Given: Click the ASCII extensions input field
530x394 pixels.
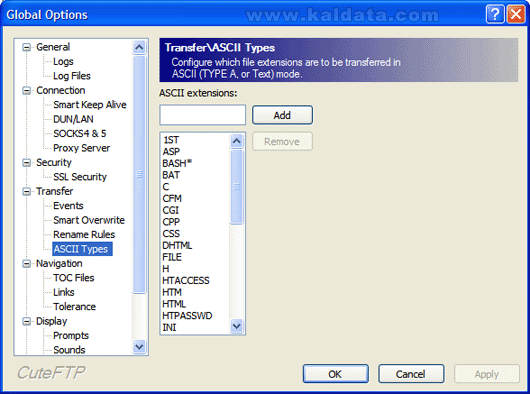Looking at the screenshot, I should click(x=202, y=115).
